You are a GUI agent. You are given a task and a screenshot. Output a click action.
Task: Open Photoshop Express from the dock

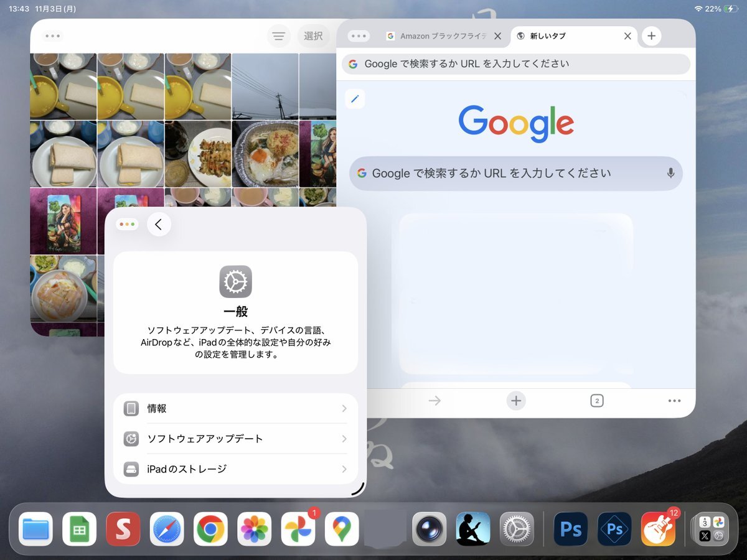(614, 529)
